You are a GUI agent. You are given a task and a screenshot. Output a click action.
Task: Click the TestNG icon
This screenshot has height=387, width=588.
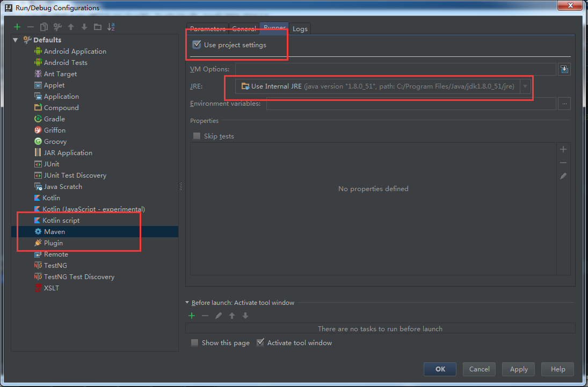(x=38, y=266)
